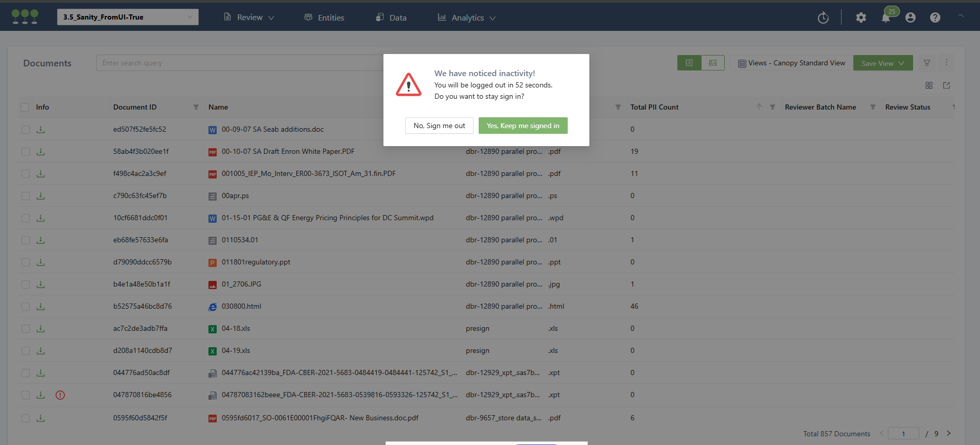The width and height of the screenshot is (980, 445).
Task: Click the timer history icon in header
Action: click(823, 18)
